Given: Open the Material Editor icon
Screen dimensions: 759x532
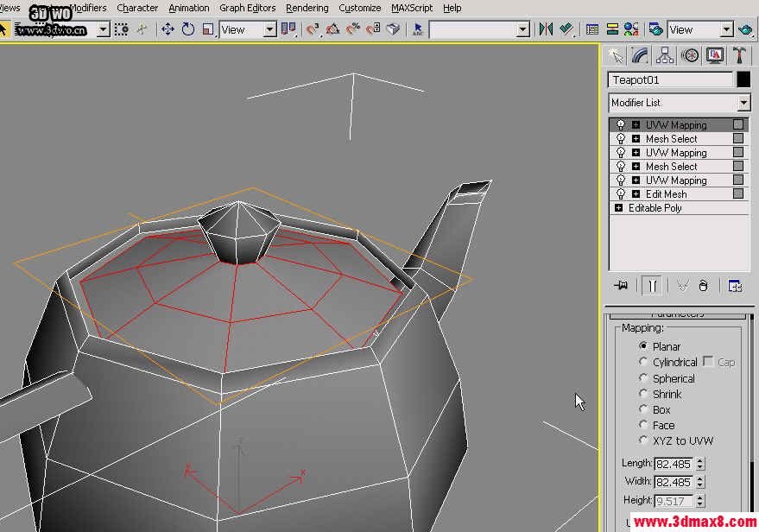Looking at the screenshot, I should pyautogui.click(x=630, y=29).
